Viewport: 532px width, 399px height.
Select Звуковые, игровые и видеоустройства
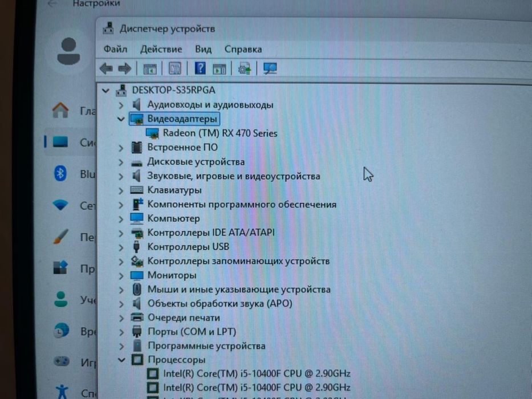[x=233, y=176]
